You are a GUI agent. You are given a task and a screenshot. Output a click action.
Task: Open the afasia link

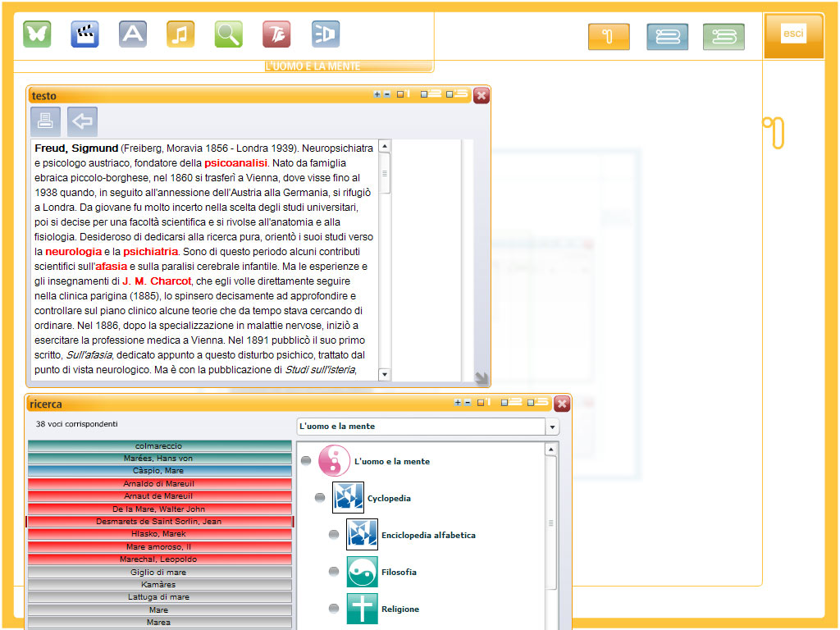[x=112, y=267]
